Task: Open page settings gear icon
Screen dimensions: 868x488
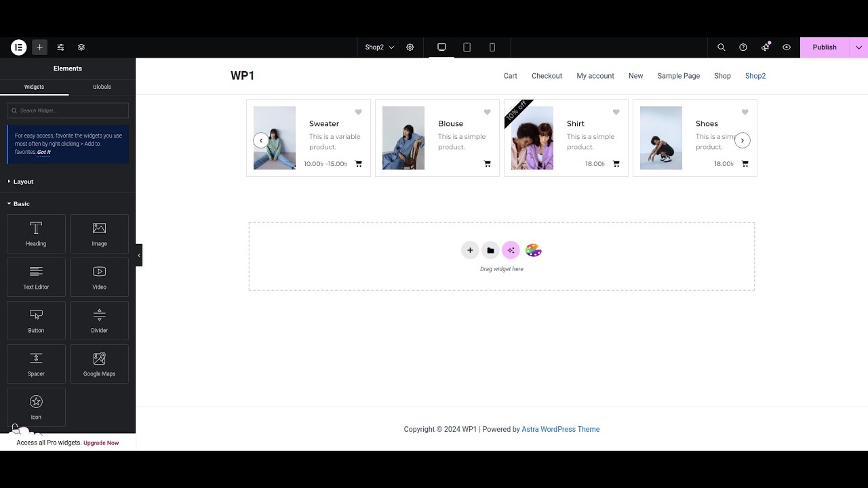Action: coord(410,47)
